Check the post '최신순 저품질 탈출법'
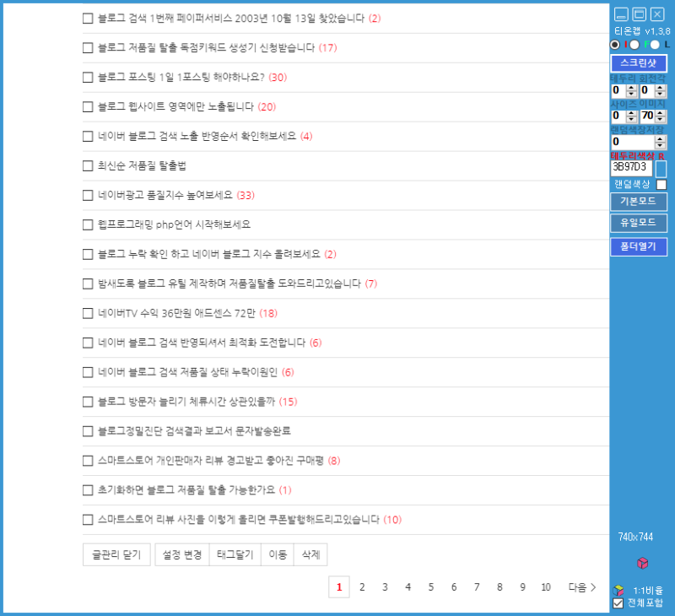The width and height of the screenshot is (675, 616). (88, 165)
